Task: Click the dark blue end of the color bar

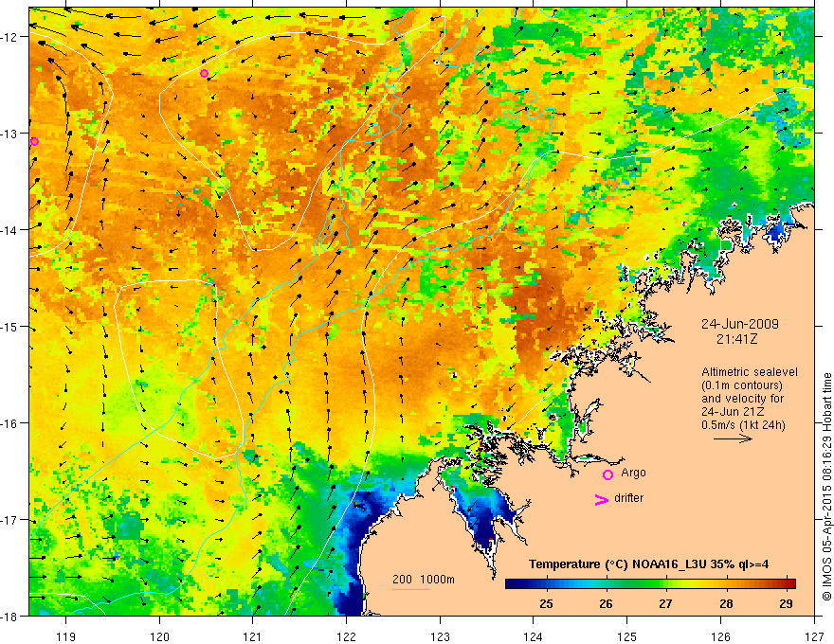Action: 512,584
